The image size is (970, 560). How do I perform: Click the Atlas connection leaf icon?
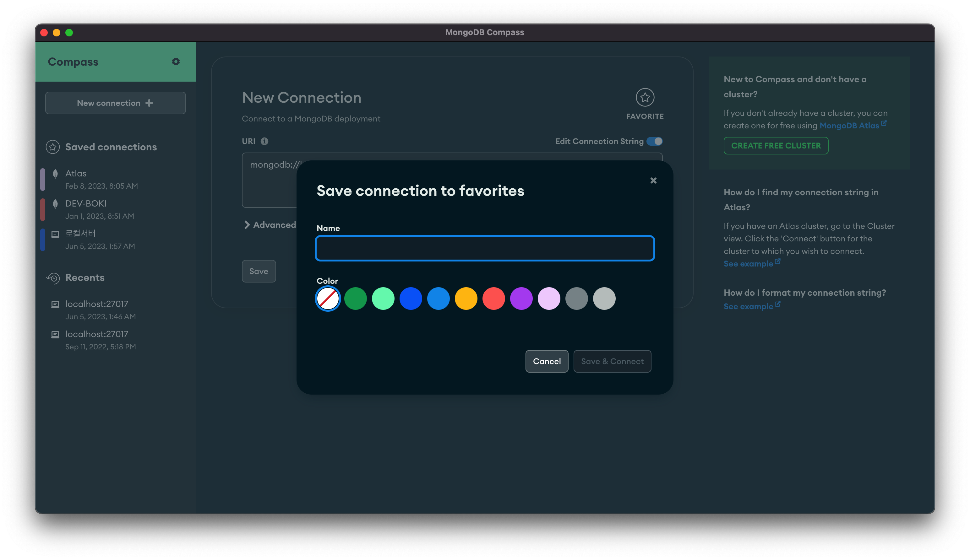55,174
